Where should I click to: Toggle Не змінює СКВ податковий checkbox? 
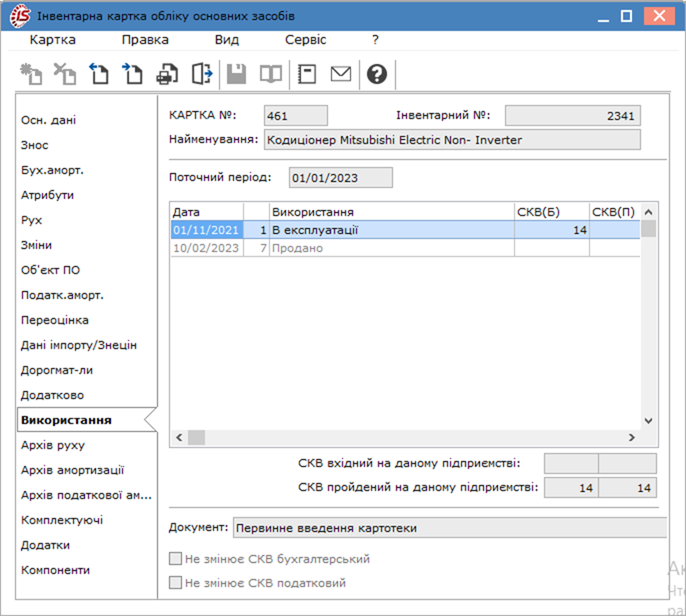coord(176,582)
